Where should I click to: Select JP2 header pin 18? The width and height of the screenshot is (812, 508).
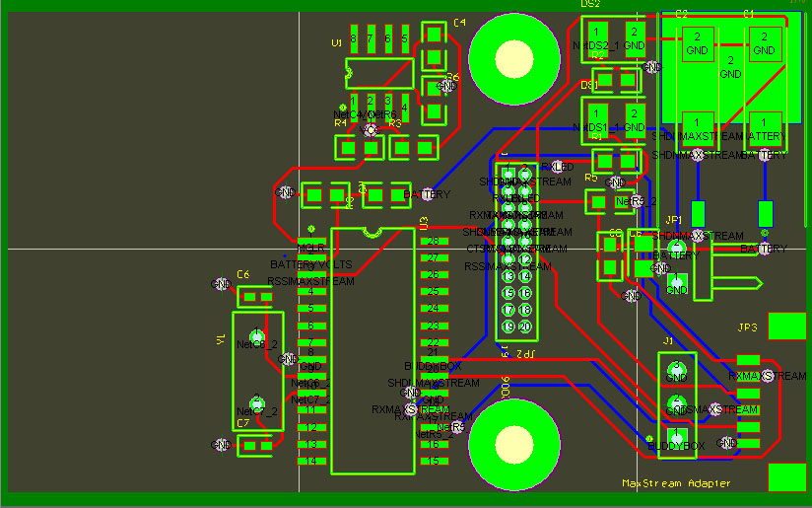pyautogui.click(x=525, y=310)
